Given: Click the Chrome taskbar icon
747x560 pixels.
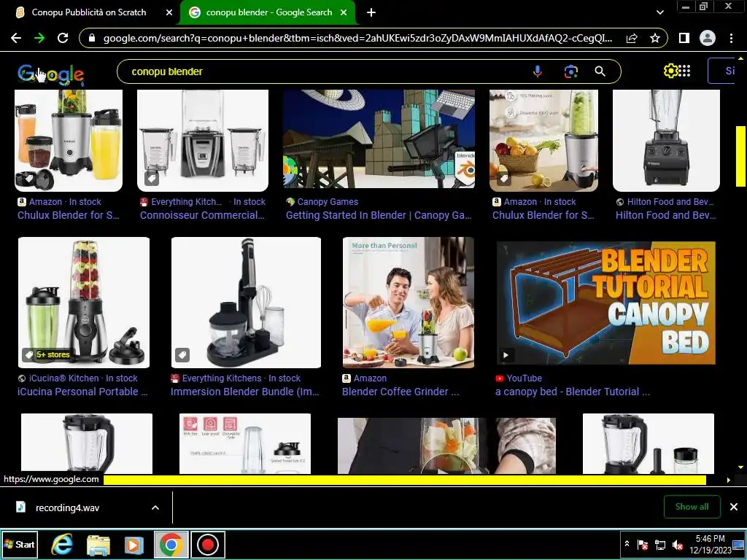Looking at the screenshot, I should click(171, 544).
